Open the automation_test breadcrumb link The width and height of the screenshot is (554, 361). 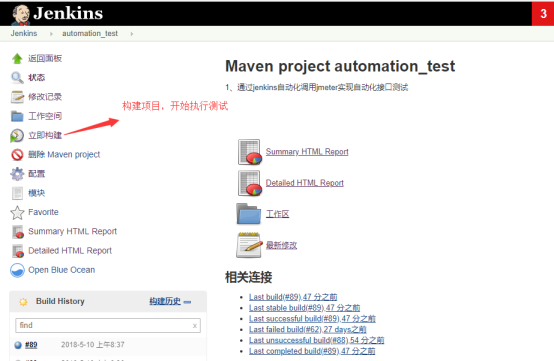tap(90, 34)
